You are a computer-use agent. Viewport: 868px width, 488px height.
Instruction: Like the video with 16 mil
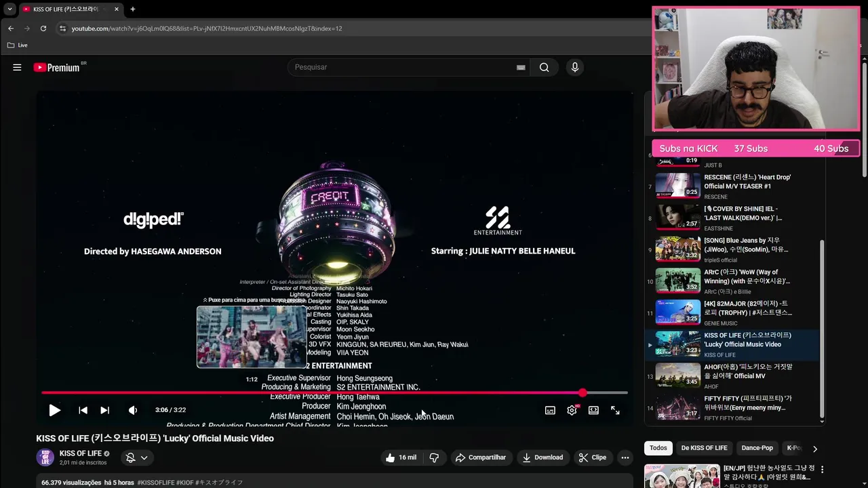401,457
